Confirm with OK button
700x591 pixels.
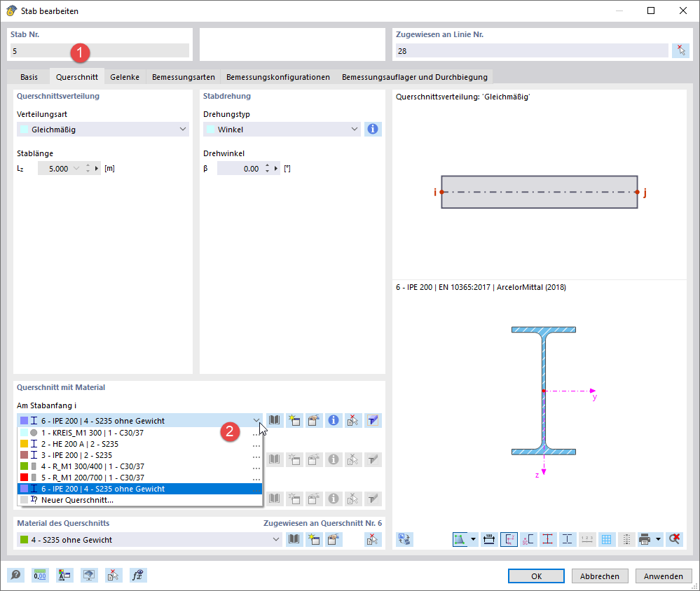click(x=536, y=576)
